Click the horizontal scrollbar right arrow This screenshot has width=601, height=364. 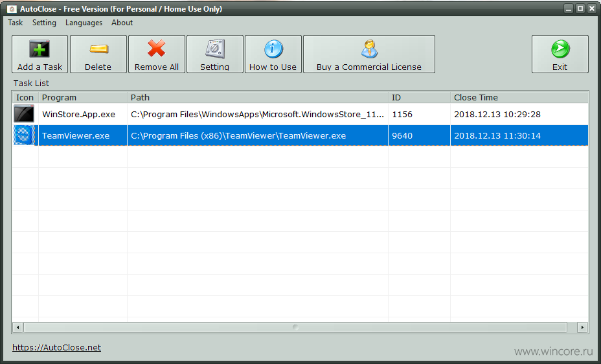(x=582, y=327)
